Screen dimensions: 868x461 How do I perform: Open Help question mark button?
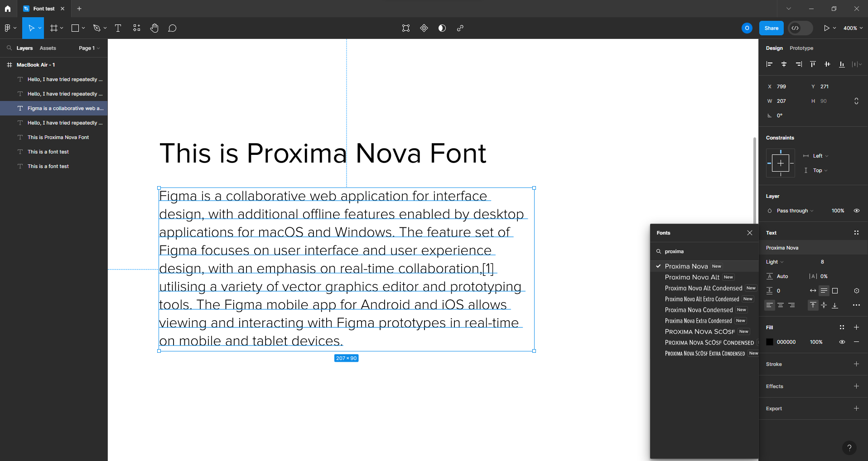tap(849, 448)
